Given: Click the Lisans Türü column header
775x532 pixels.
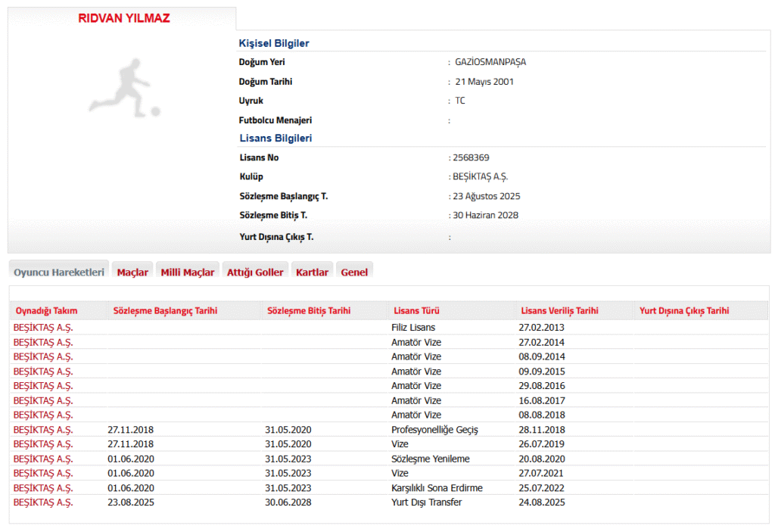Looking at the screenshot, I should pyautogui.click(x=416, y=311).
